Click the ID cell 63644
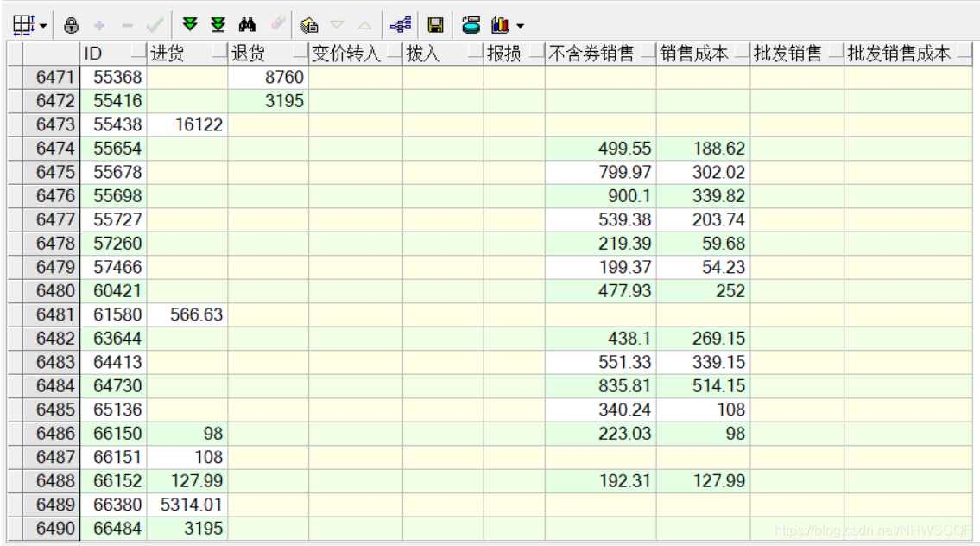The width and height of the screenshot is (980, 546). pyautogui.click(x=114, y=339)
